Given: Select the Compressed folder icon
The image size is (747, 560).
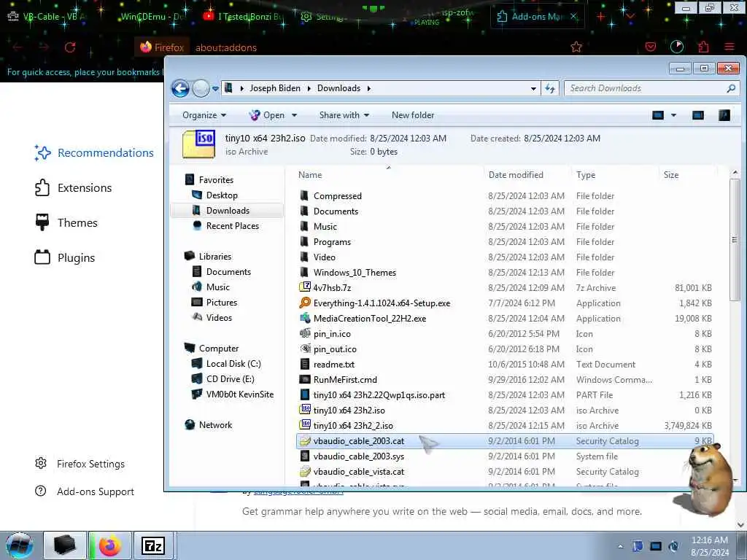Looking at the screenshot, I should [x=304, y=195].
